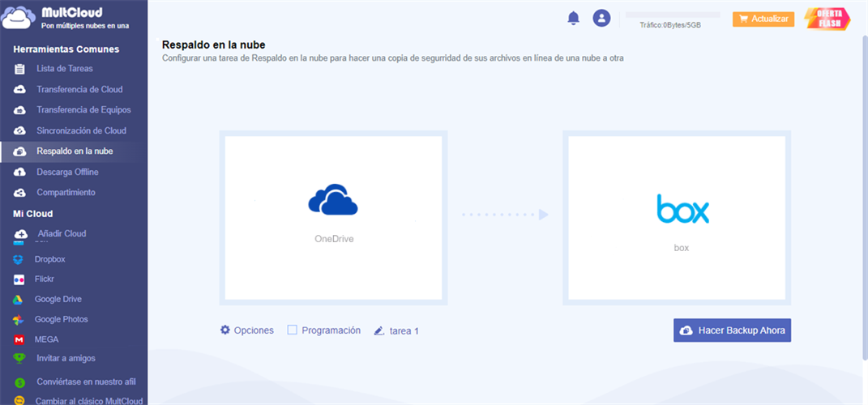The height and width of the screenshot is (405, 868).
Task: Click the Tráfico:0Bytes/5GB text
Action: pyautogui.click(x=670, y=25)
